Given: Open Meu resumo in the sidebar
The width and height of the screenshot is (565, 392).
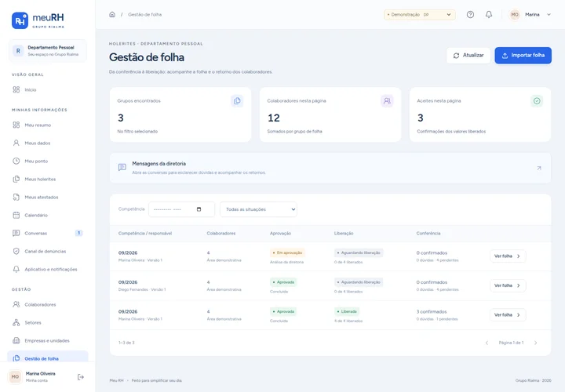Looking at the screenshot, I should coord(48,125).
